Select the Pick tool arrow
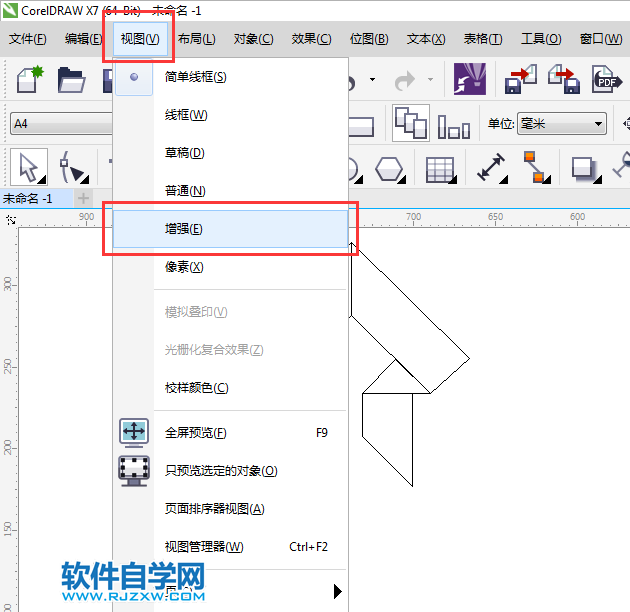This screenshot has height=612, width=630. point(29,167)
